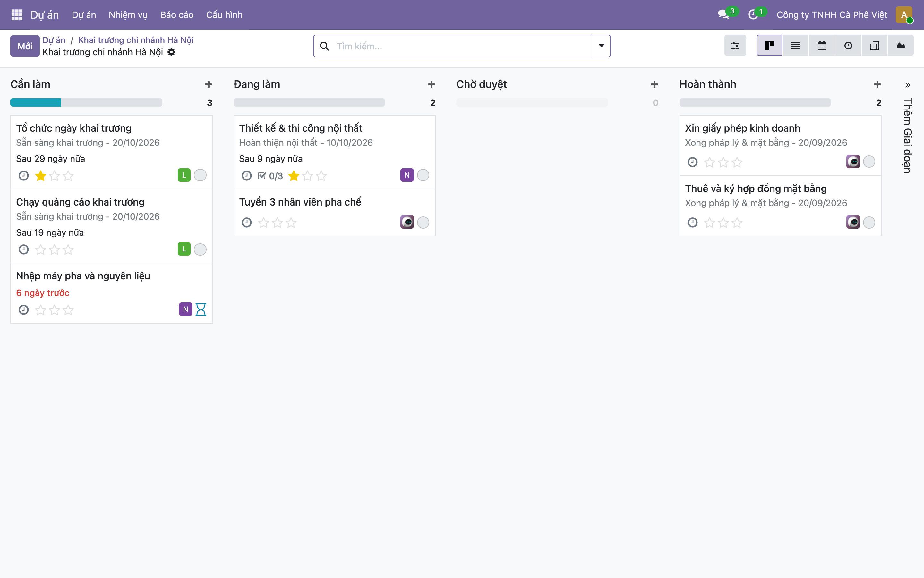Expand the Thêm Giai đoạn column
The height and width of the screenshot is (578, 924).
908,85
